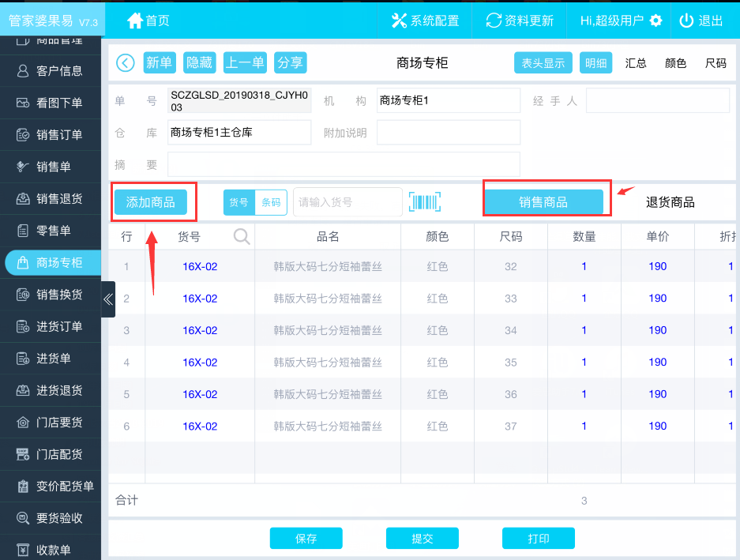The width and height of the screenshot is (740, 560).
Task: Click the 新单 button
Action: click(160, 63)
